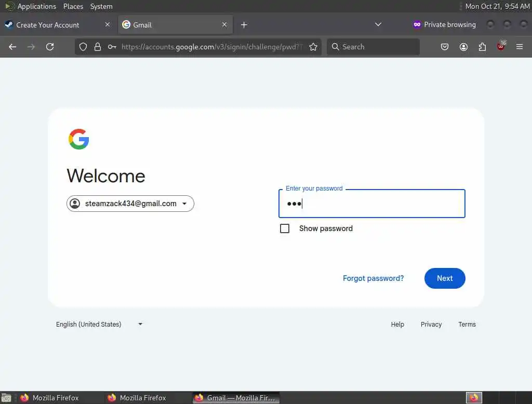
Task: Open the Help link
Action: (397, 324)
